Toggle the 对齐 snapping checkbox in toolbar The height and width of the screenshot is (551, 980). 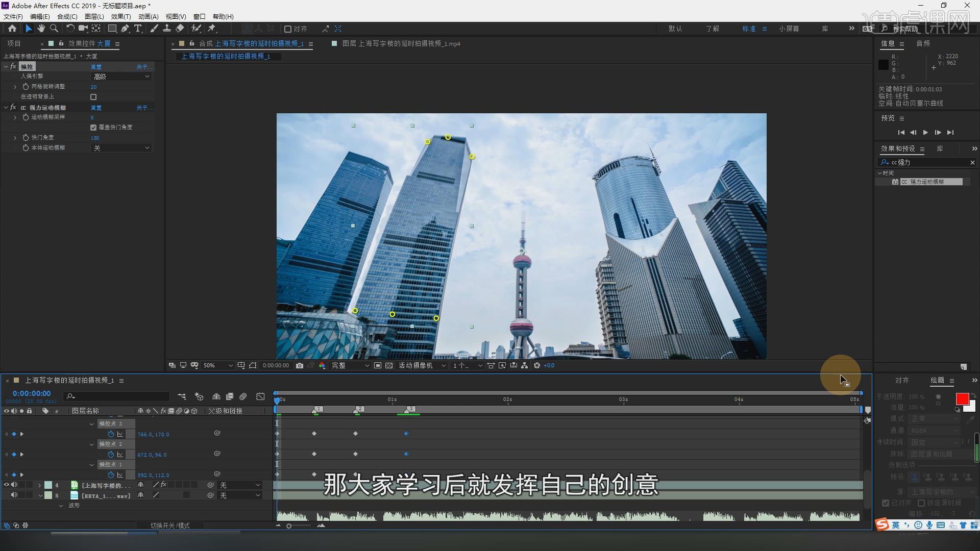[288, 29]
